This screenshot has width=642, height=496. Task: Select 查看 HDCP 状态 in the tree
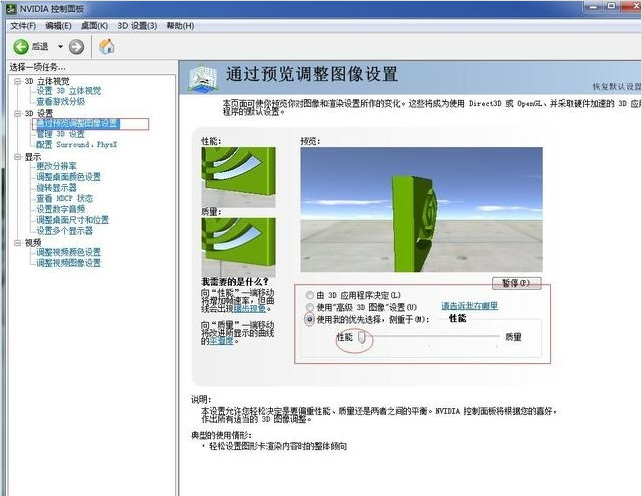[x=65, y=198]
